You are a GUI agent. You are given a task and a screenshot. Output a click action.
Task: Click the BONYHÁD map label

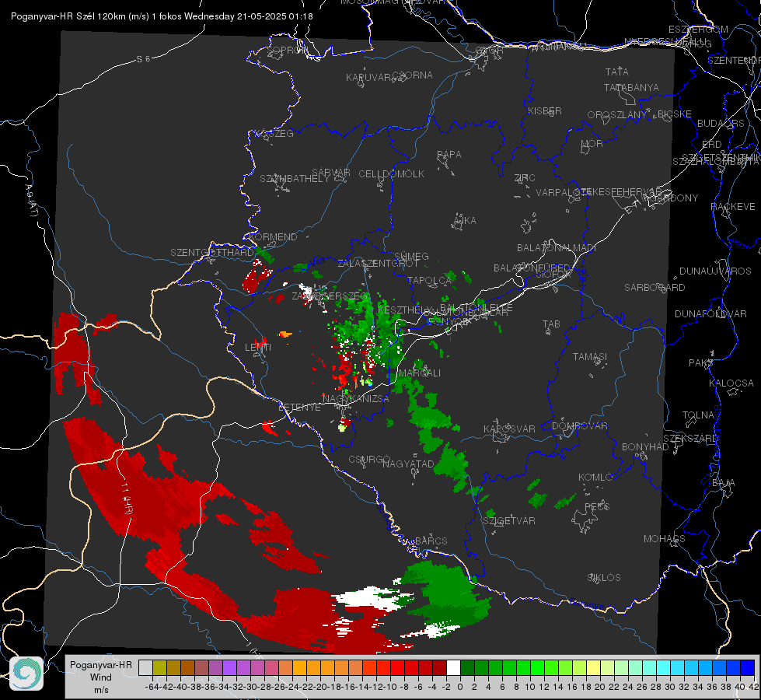point(645,447)
